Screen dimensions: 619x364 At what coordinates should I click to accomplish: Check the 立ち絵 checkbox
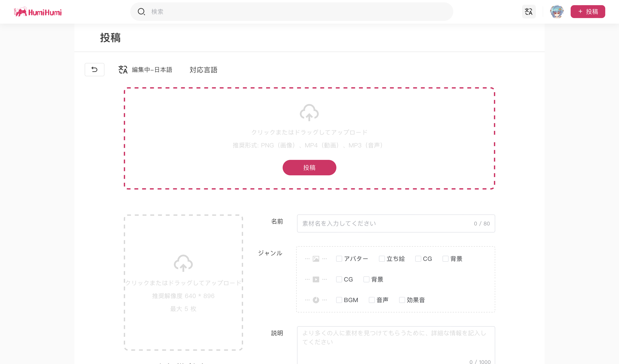click(382, 259)
